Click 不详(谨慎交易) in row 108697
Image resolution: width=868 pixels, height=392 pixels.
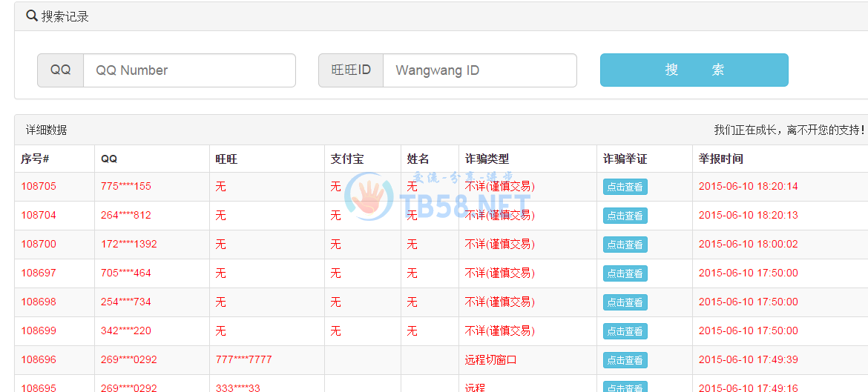tap(500, 273)
